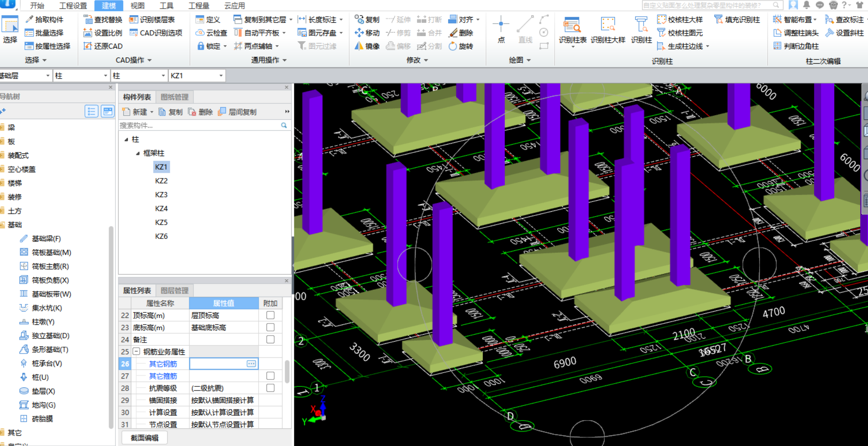Viewport: 868px width, 446px height.
Task: Open the 开始 ribbon tab
Action: coord(37,6)
